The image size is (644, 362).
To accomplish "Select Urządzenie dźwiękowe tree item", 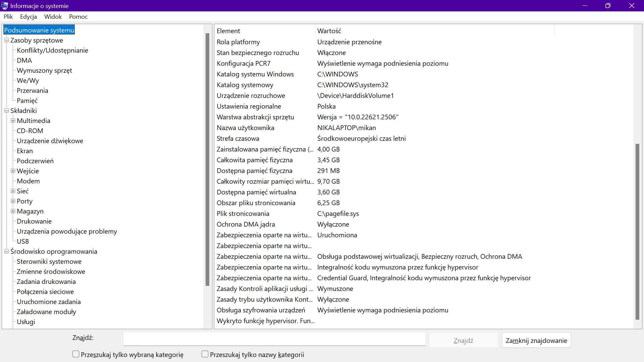I will tap(50, 141).
